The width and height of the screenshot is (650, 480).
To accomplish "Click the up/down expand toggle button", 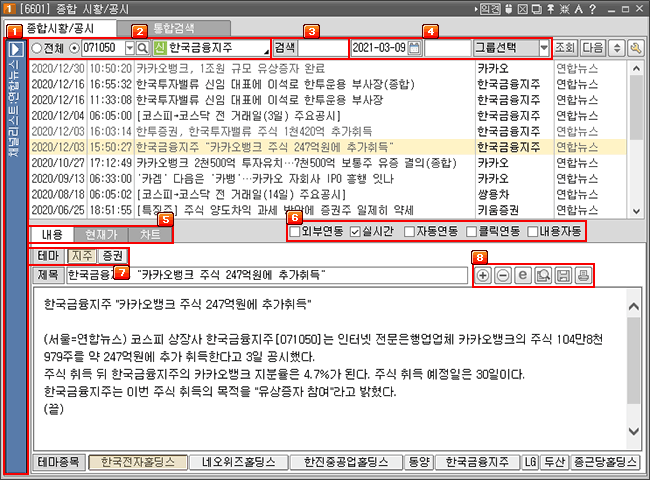I will point(616,48).
